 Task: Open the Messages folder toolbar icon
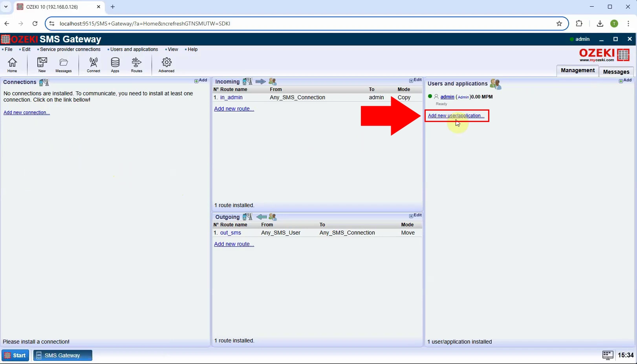pyautogui.click(x=64, y=65)
